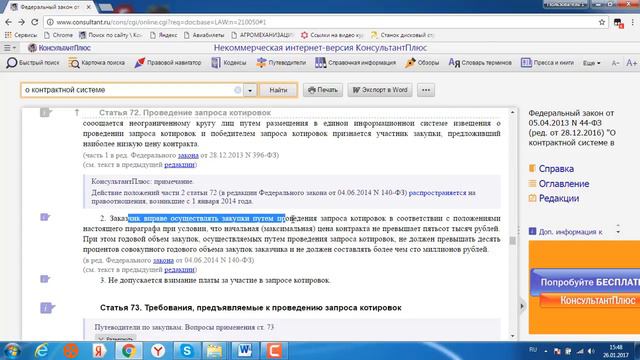
Task: Open Пресса и книги
Action: [547, 63]
